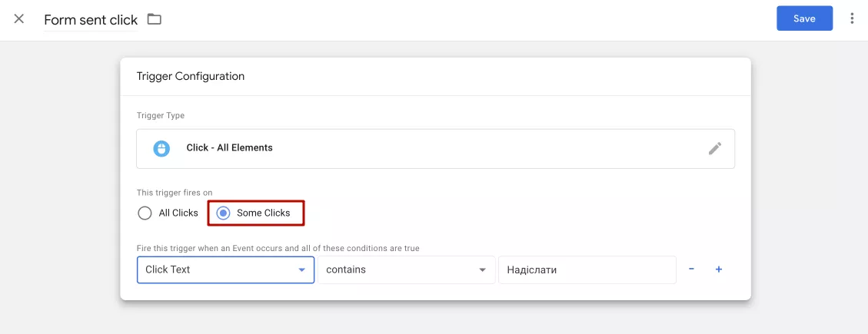Edit the Form sent click trigger name
Screen dimensions: 868x334
pyautogui.click(x=91, y=20)
